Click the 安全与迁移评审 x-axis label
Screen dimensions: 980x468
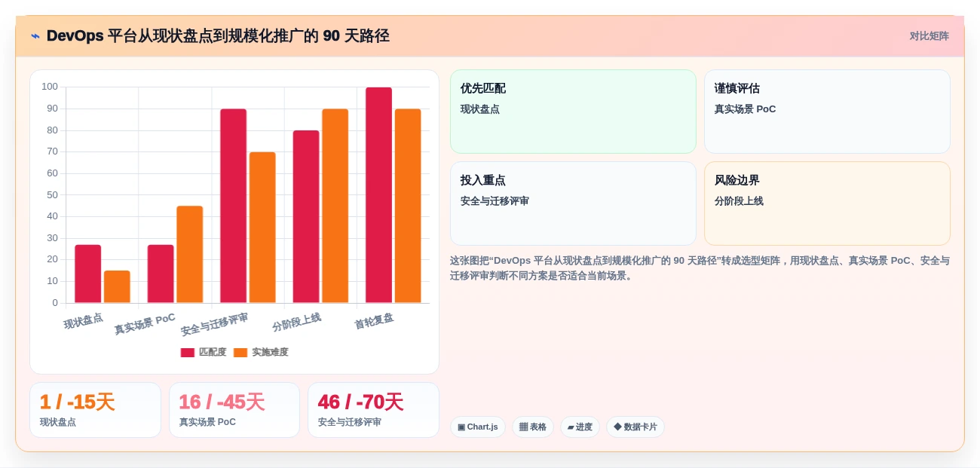tap(214, 324)
